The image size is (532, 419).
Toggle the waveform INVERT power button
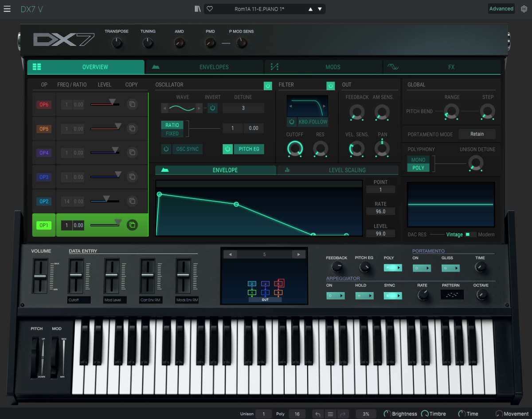click(x=212, y=108)
